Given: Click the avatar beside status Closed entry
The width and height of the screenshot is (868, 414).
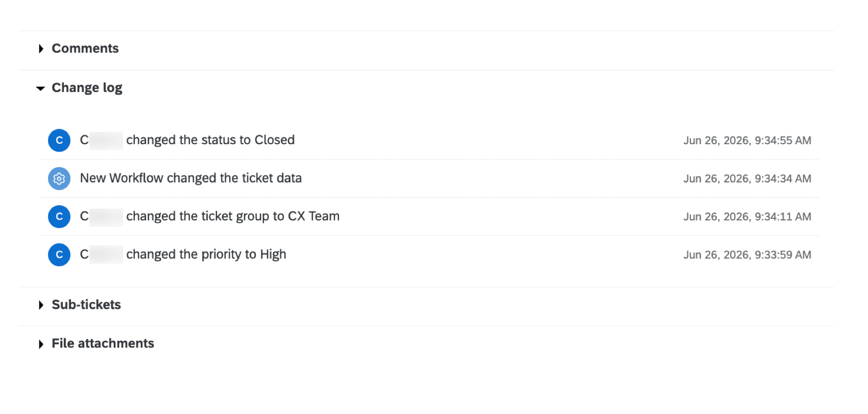Looking at the screenshot, I should [59, 140].
